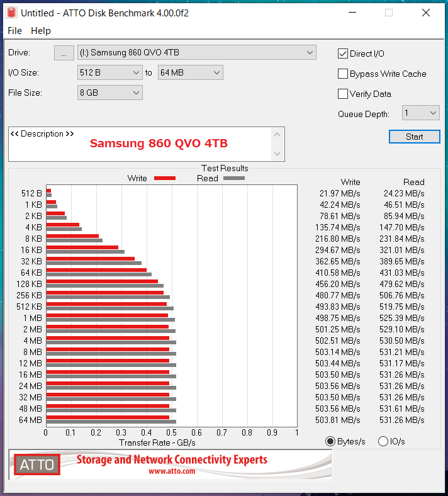Click the 42.24 MB/s write result
The height and width of the screenshot is (496, 448).
[340, 205]
